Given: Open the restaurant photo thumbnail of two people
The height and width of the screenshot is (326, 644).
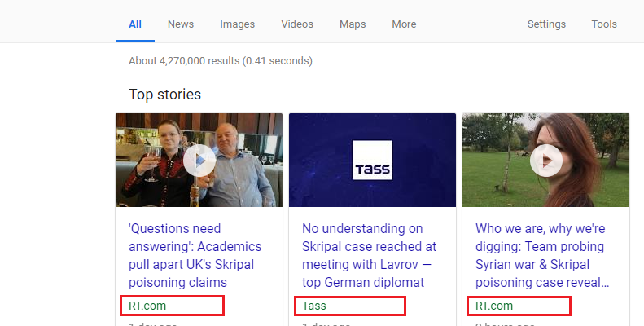Looking at the screenshot, I should pyautogui.click(x=199, y=161).
